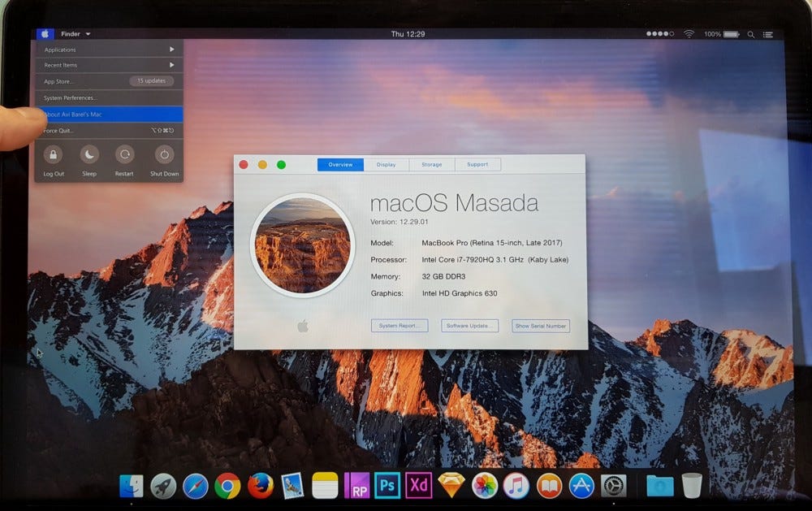Select About Avi Barel's Mac
Viewport: 812px width, 511px height.
[110, 114]
